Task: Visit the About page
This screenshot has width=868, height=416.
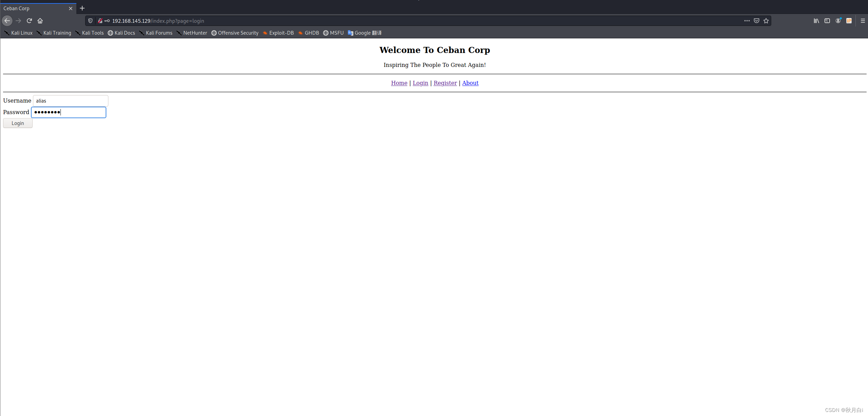Action: coord(470,83)
